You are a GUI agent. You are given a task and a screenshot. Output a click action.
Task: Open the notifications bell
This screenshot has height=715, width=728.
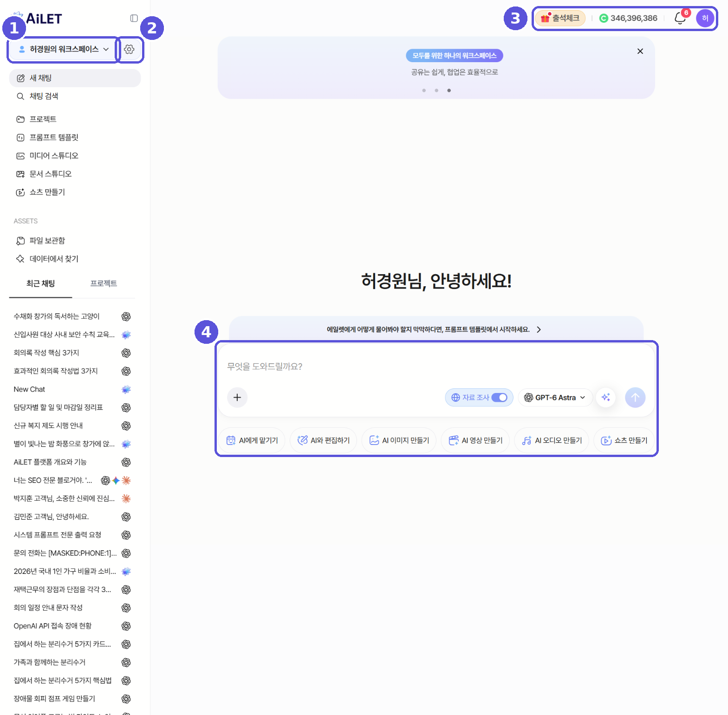coord(680,18)
